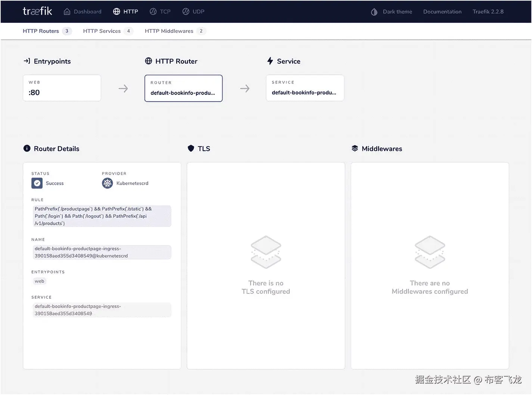This screenshot has width=532, height=395.
Task: Click the Router Details heading
Action: tap(57, 149)
